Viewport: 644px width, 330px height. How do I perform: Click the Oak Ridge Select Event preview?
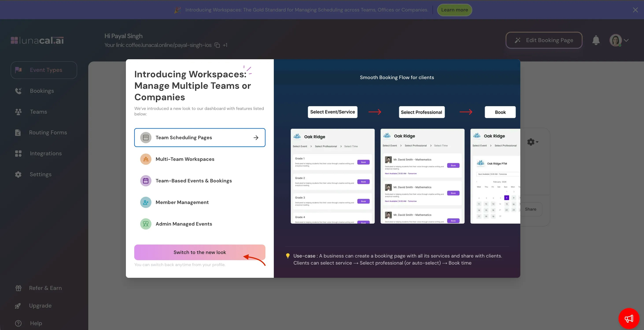[333, 176]
